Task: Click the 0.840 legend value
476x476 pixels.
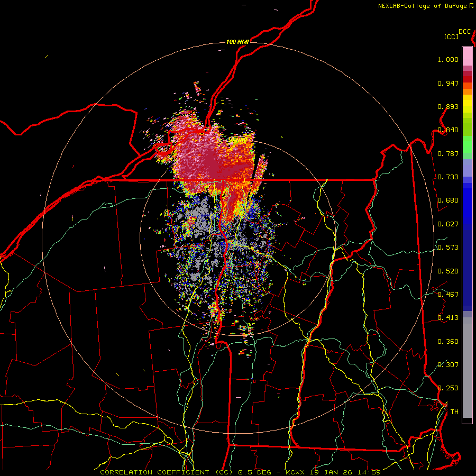Action: [448, 130]
